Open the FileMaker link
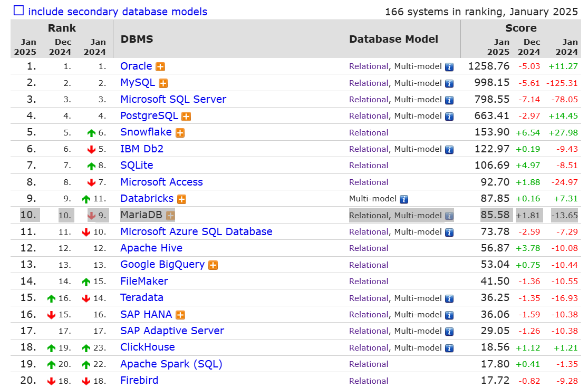Image resolution: width=588 pixels, height=388 pixels. point(144,281)
